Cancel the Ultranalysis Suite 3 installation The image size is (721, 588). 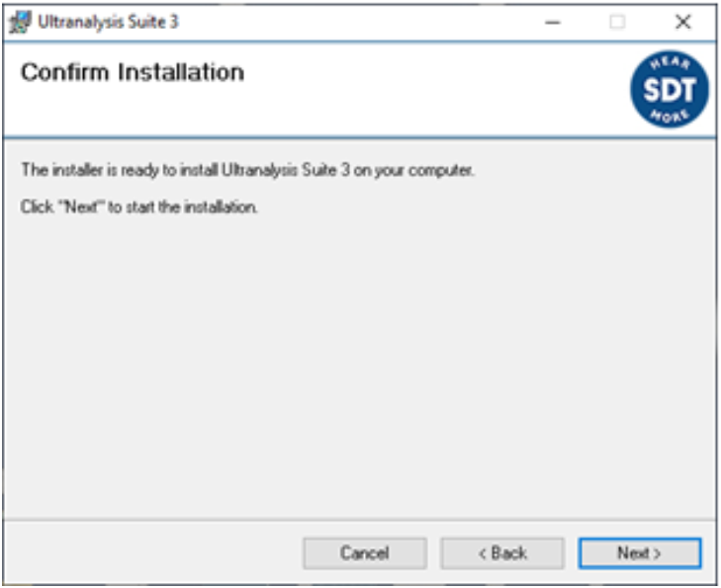(365, 553)
